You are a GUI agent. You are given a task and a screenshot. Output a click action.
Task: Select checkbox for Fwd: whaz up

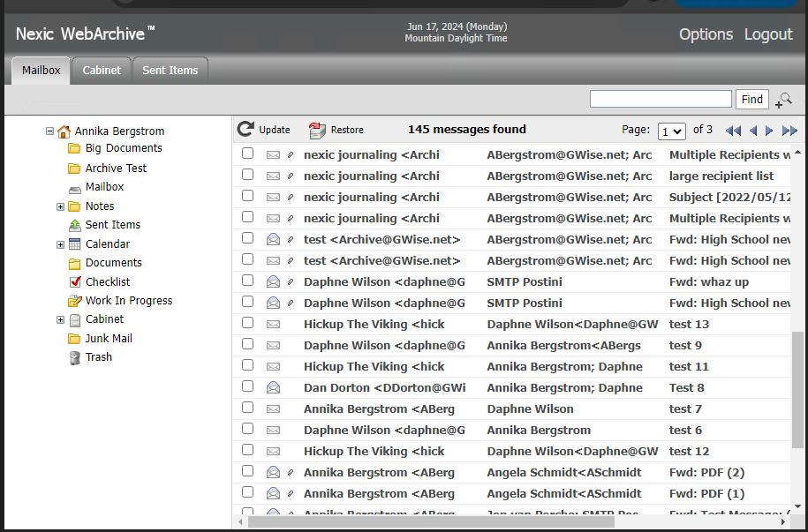point(248,281)
